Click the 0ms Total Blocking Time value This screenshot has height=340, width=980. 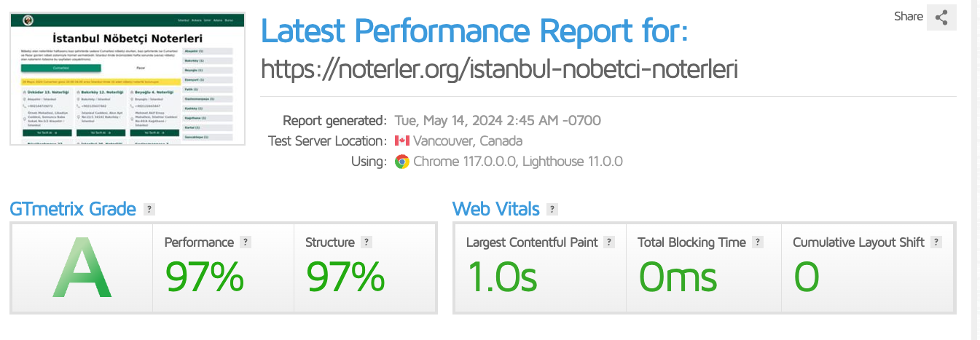[x=678, y=277]
